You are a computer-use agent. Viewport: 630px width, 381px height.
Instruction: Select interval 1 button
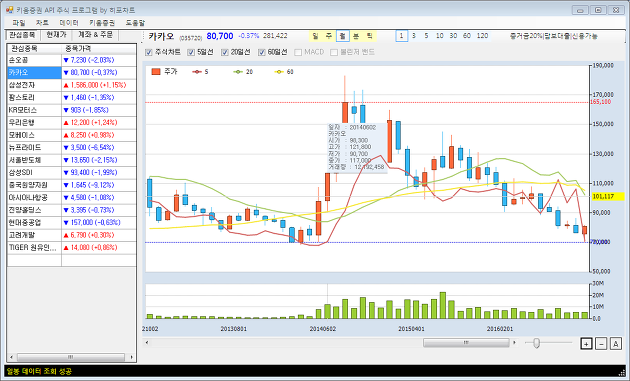(x=401, y=36)
